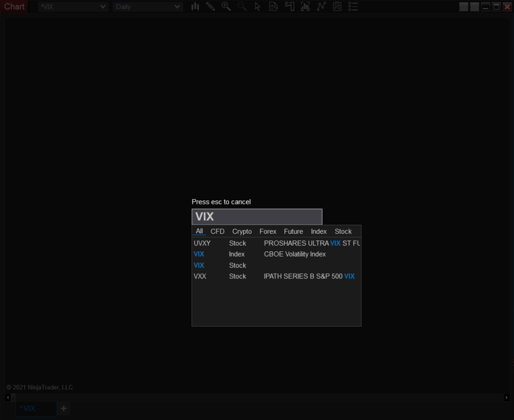Click the scrollbar left arrow
This screenshot has width=514, height=420.
coord(7,397)
